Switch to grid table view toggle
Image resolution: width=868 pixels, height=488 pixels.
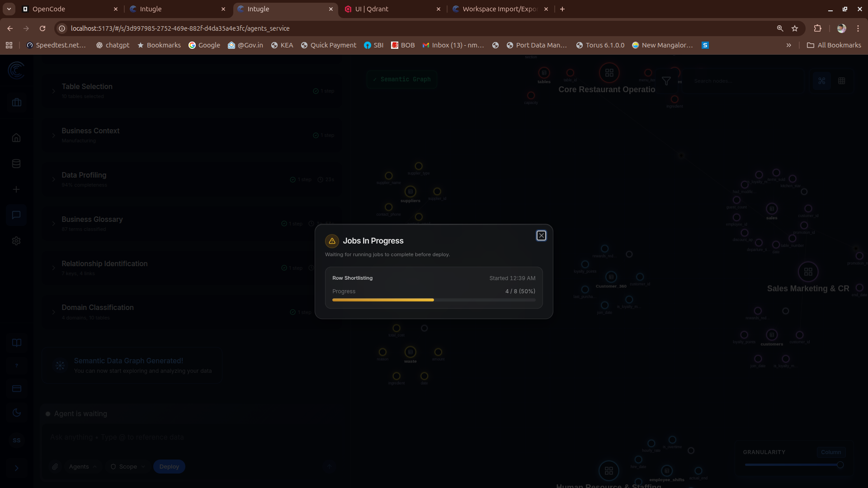[x=842, y=81]
